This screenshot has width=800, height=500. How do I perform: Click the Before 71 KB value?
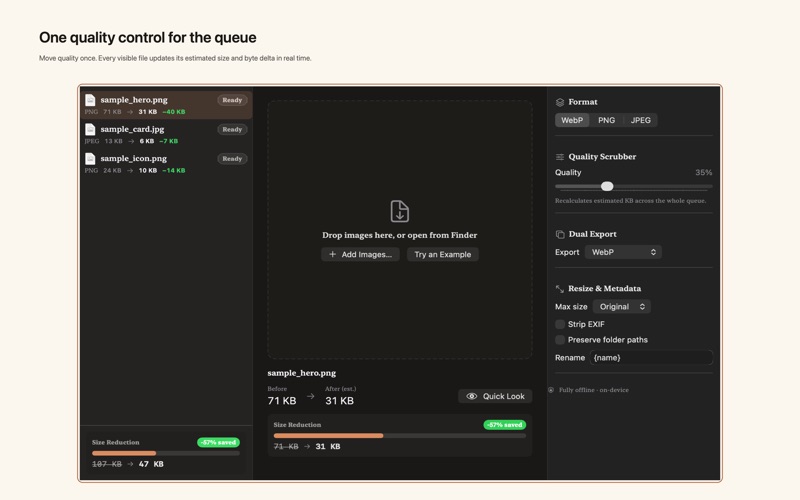[x=282, y=401]
